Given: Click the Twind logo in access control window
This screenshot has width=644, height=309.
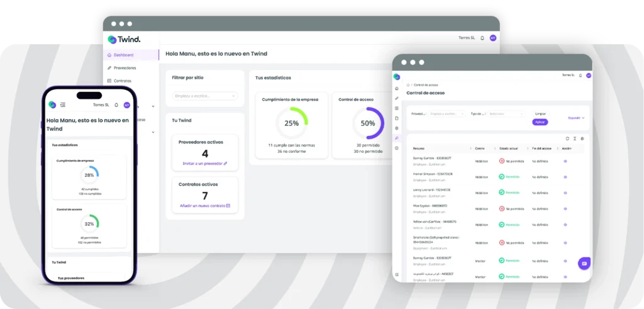Looking at the screenshot, I should (396, 76).
